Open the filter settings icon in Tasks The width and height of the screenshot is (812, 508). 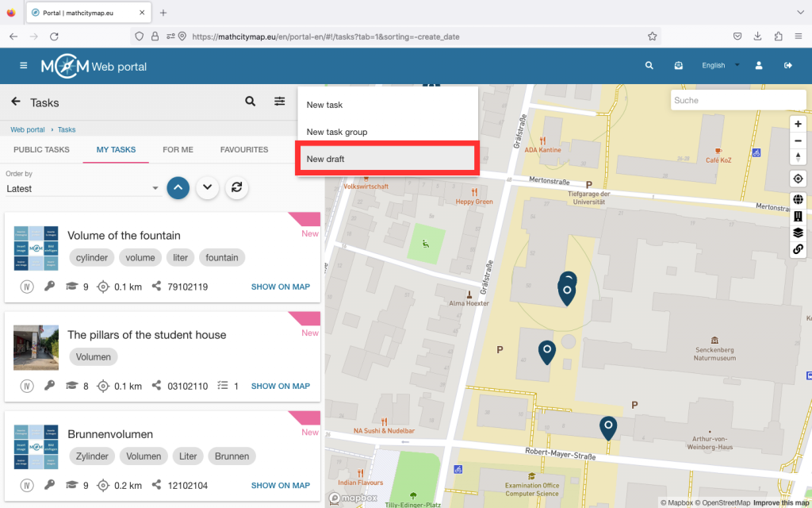coord(280,102)
